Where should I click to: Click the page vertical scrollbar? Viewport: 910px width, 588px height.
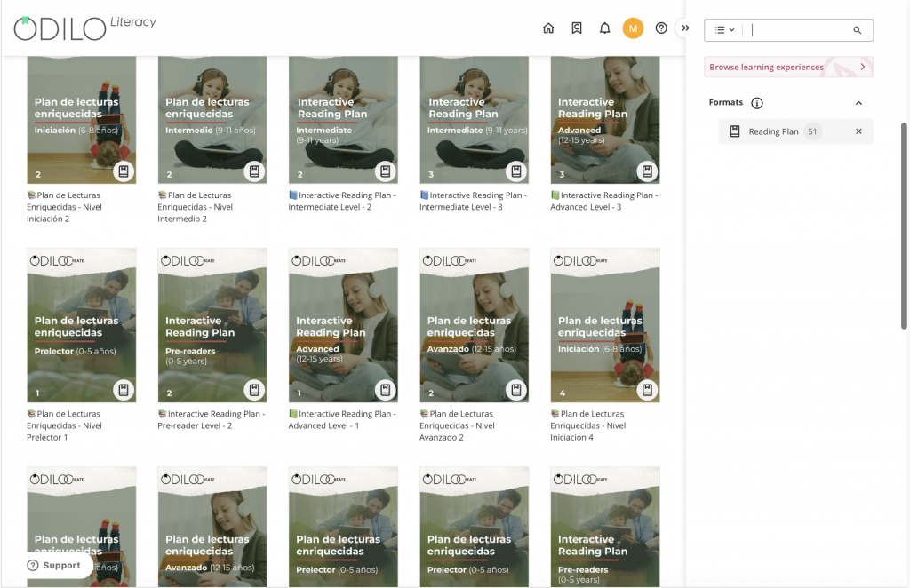pyautogui.click(x=904, y=226)
